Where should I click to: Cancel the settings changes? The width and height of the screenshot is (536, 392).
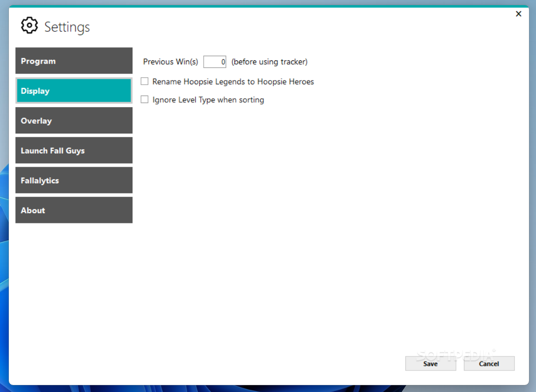(x=489, y=363)
